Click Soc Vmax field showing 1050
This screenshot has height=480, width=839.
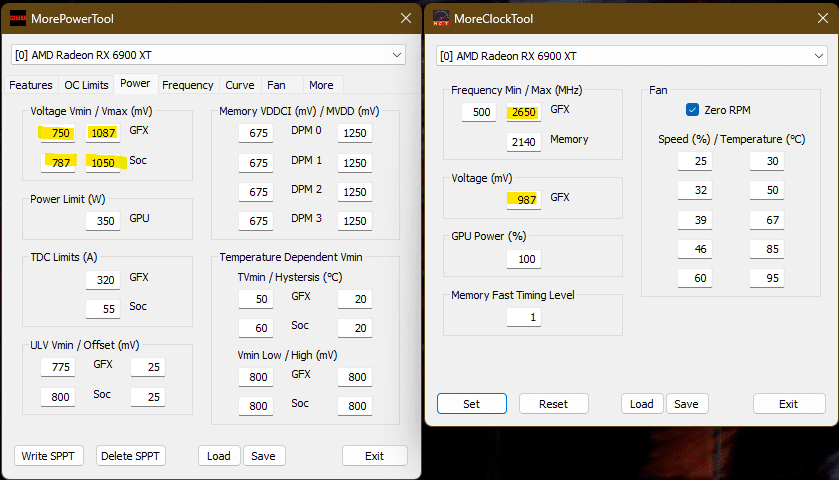[103, 162]
